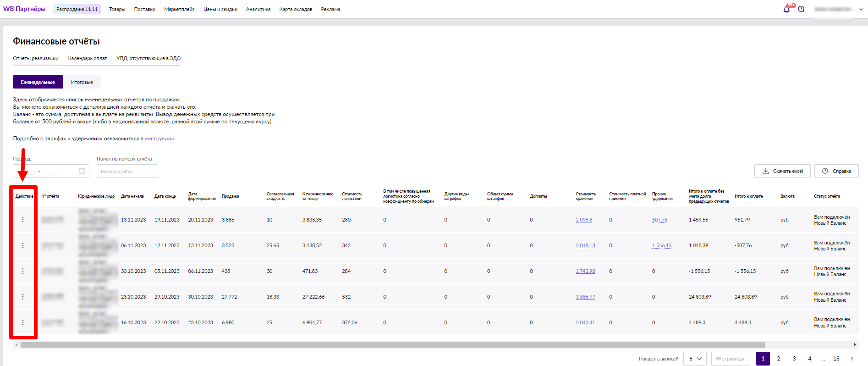Image resolution: width=868 pixels, height=366 pixels.
Task: Click sales value 27 772
Action: (x=230, y=297)
